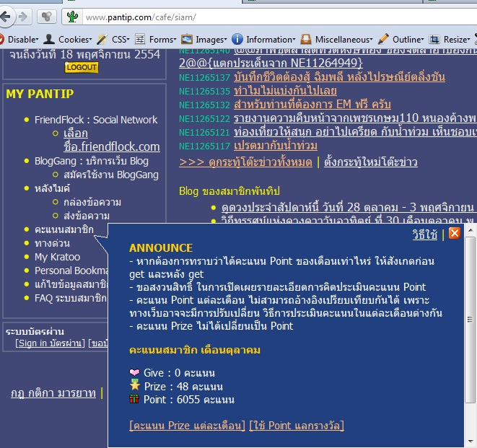Image resolution: width=477 pixels, height=448 pixels.
Task: Close the announce popup with orange X
Action: pos(454,233)
